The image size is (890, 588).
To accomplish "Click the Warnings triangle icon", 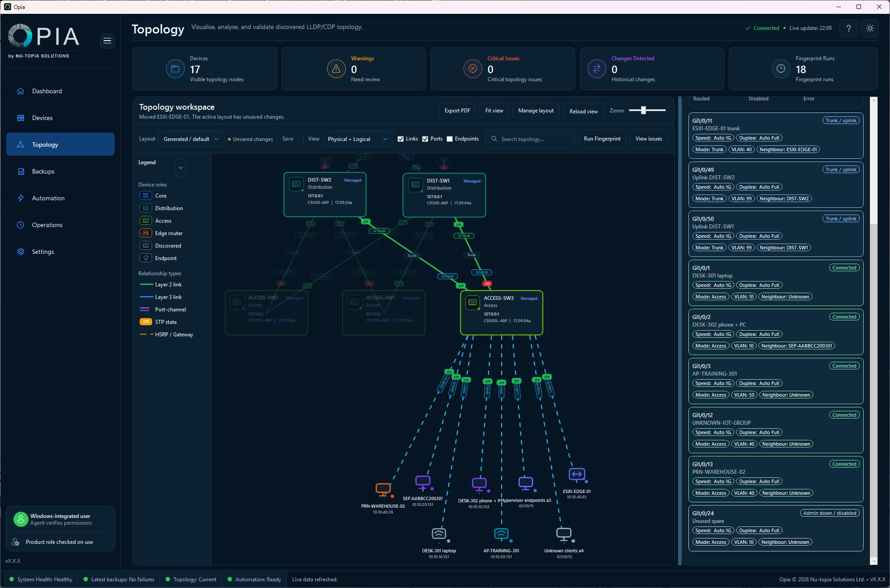I will tap(336, 69).
